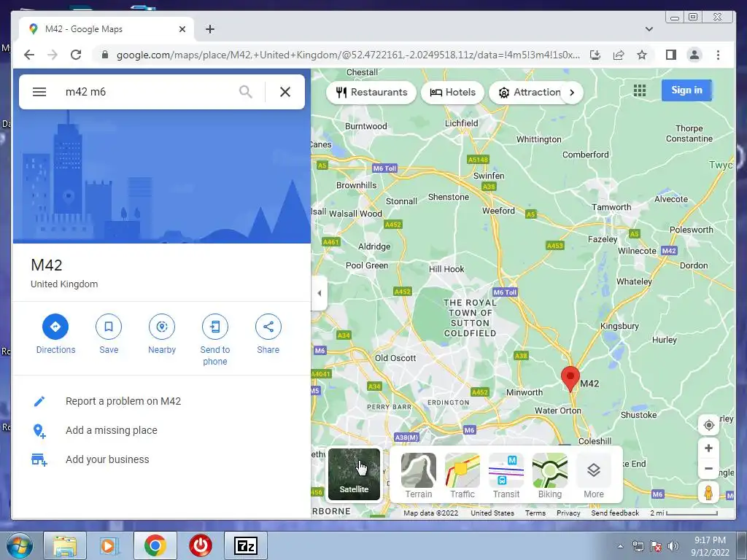Open a new browser tab

pyautogui.click(x=209, y=29)
